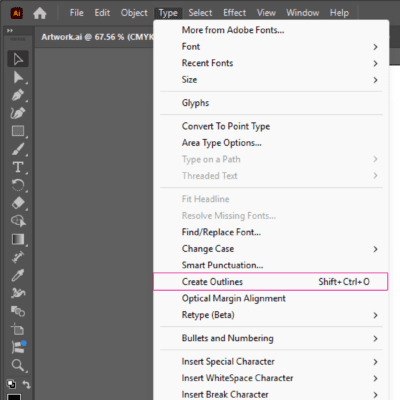This screenshot has width=400, height=400.
Task: Open Area Type Options
Action: [271, 143]
